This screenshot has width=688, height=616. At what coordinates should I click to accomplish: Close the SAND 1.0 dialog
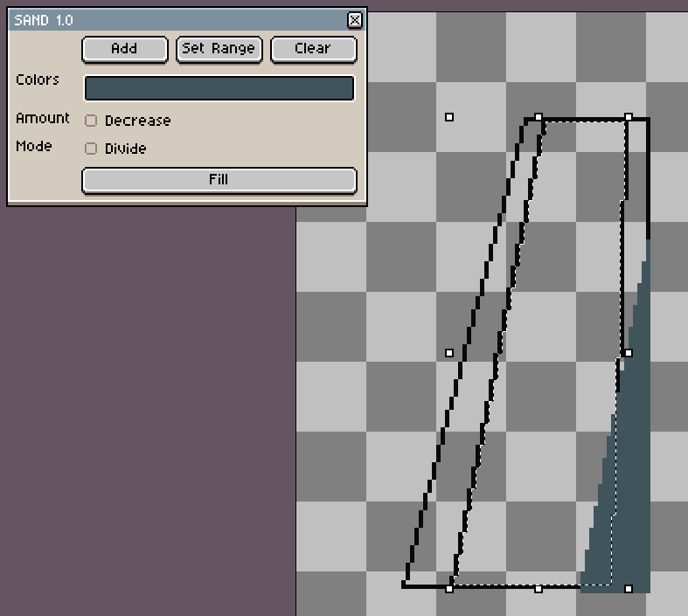(x=355, y=20)
